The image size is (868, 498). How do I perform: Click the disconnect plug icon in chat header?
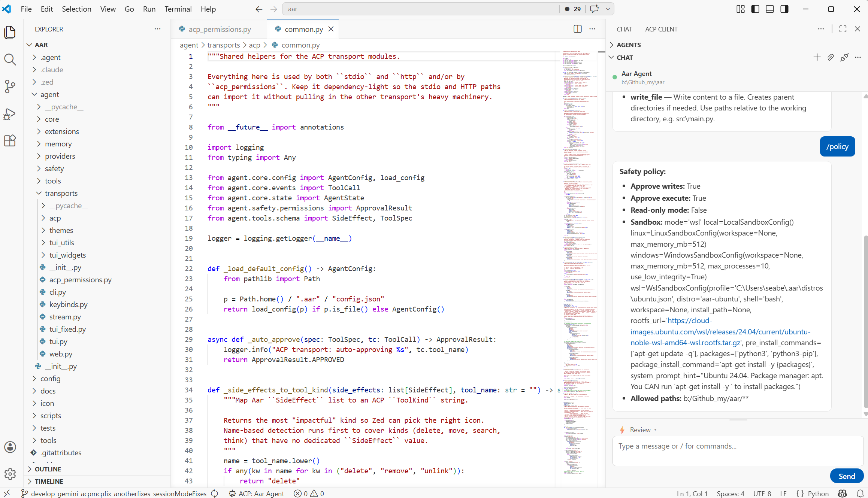pos(844,57)
